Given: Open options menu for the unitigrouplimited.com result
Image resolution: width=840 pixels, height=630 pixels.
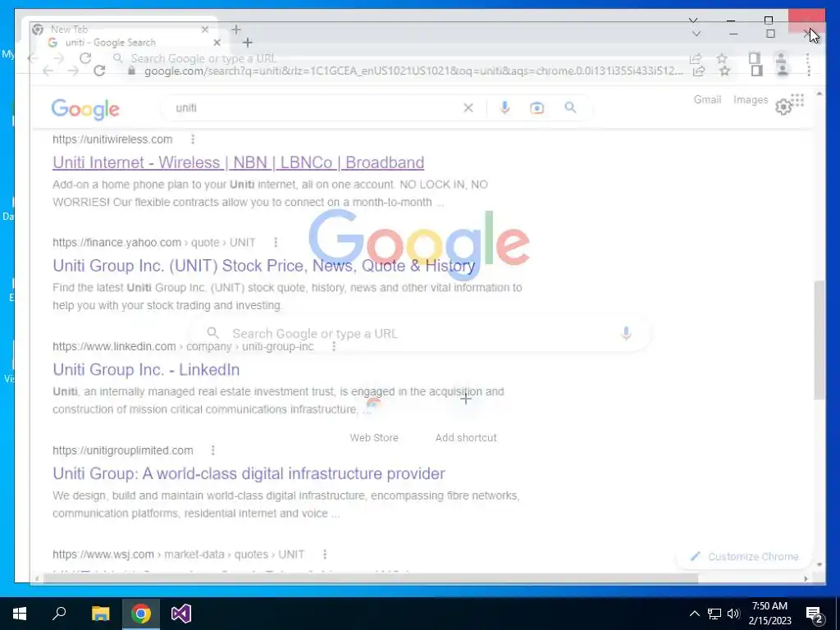Looking at the screenshot, I should [x=212, y=450].
